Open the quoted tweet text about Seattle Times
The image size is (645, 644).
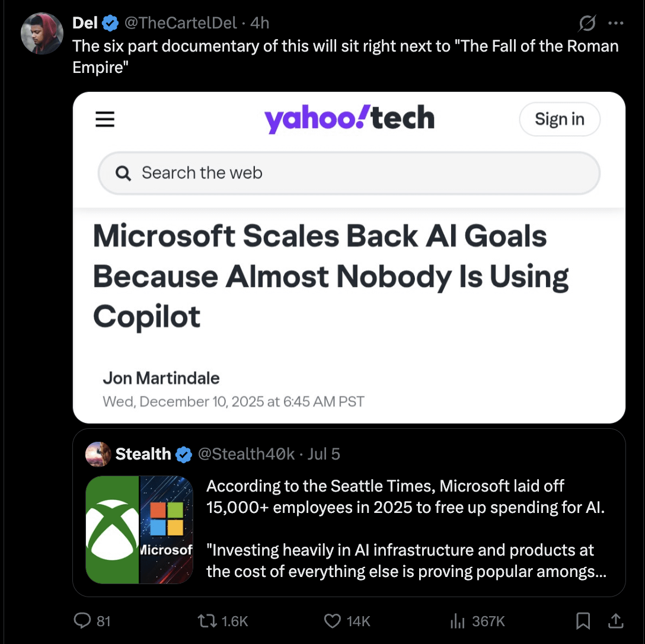pyautogui.click(x=405, y=529)
